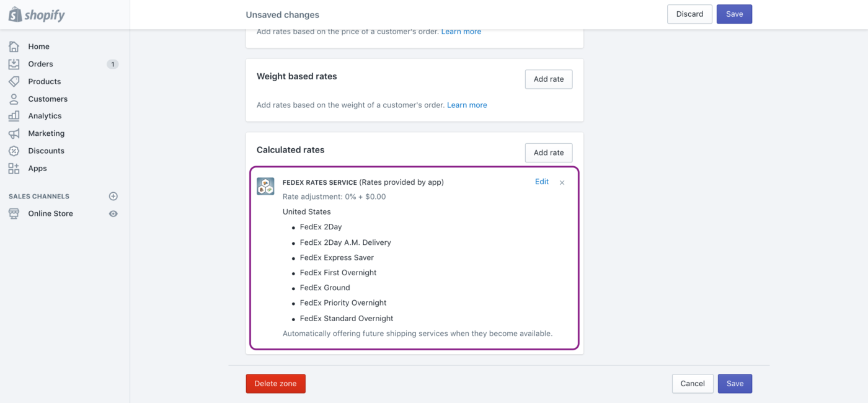Select the Online Store channel
Screen dimensions: 868x403
[50, 213]
